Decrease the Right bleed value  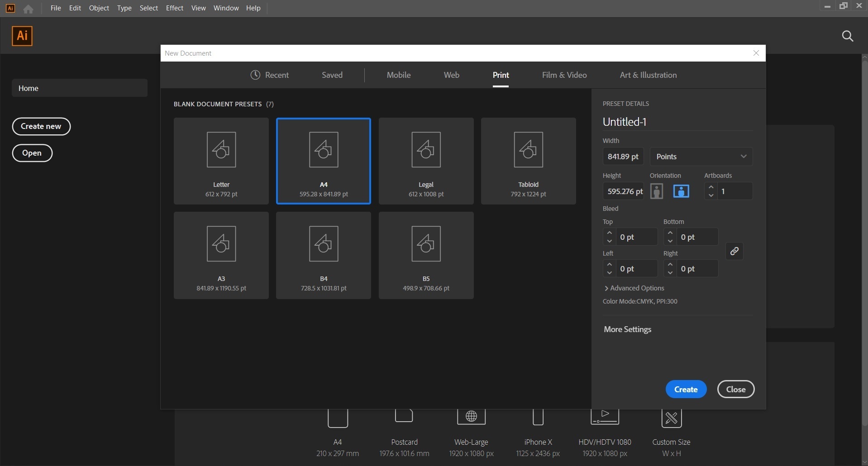pyautogui.click(x=670, y=273)
